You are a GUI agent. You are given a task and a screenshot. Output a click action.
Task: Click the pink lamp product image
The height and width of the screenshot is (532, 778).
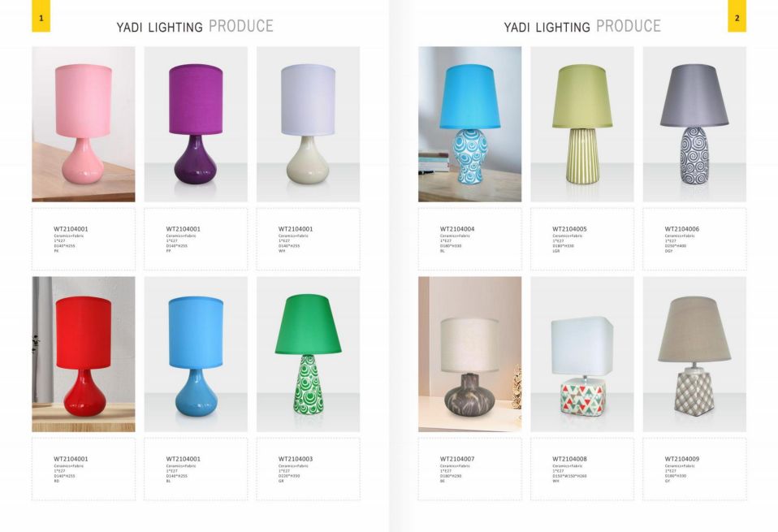pos(84,124)
